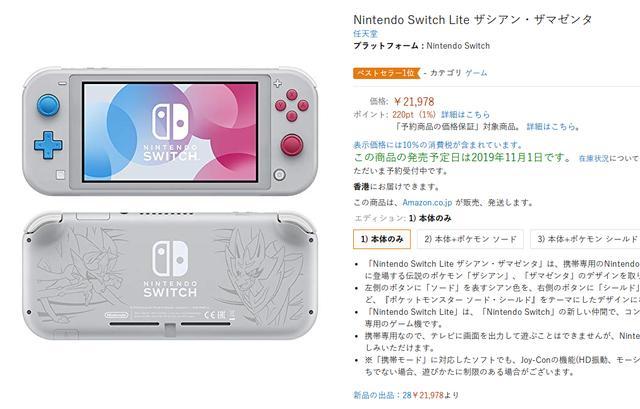Click the Nintendo Switch logo on the console screen

[x=171, y=133]
